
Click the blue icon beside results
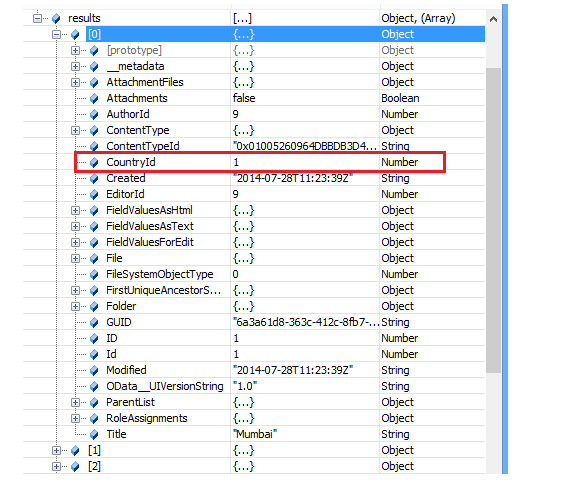56,18
